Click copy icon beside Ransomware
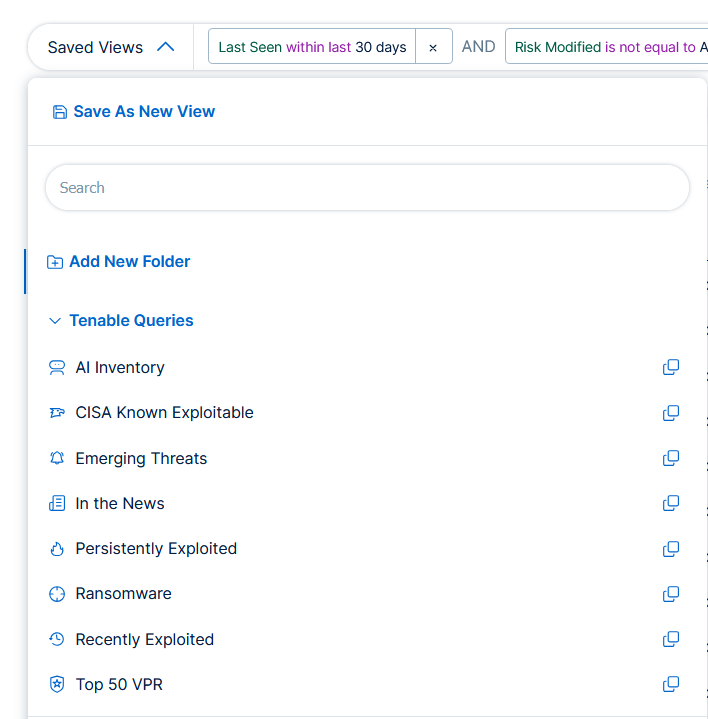The image size is (708, 719). coord(671,594)
